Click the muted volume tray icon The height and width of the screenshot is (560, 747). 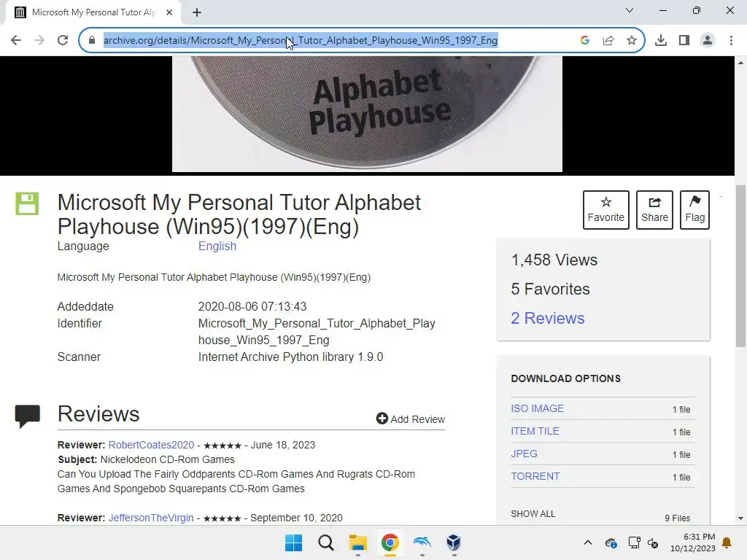click(x=653, y=542)
